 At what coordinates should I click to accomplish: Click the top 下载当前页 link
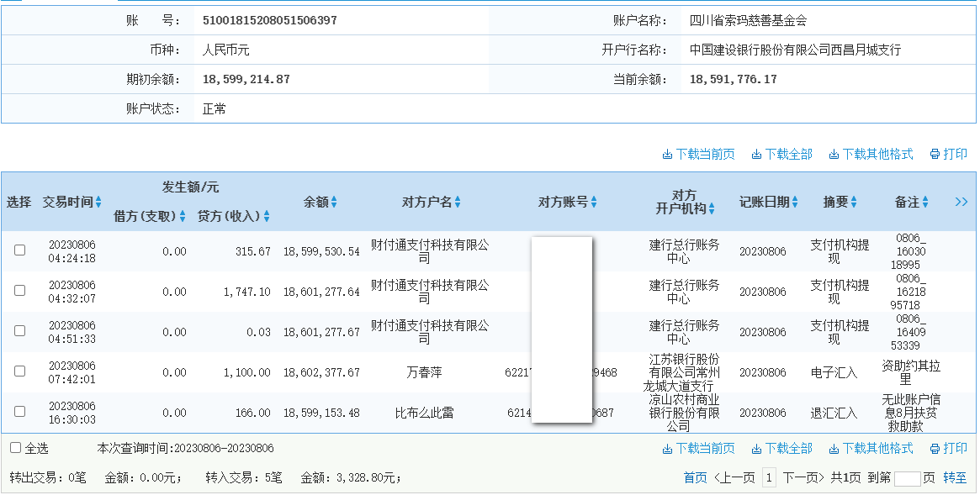click(706, 154)
